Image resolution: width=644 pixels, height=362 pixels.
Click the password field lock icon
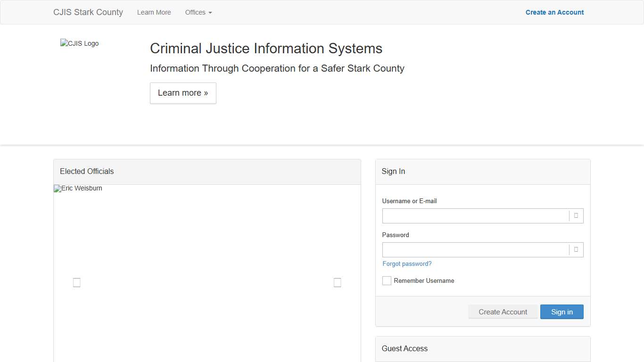(x=576, y=249)
